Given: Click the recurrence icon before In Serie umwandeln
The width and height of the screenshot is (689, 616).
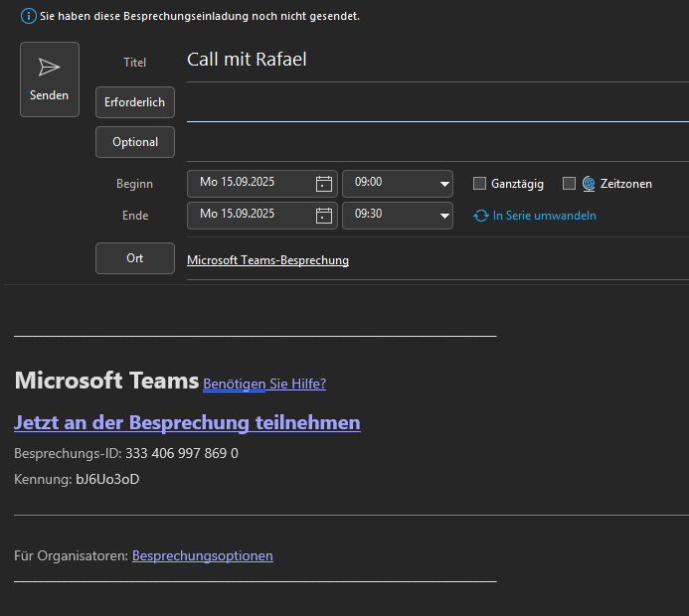Looking at the screenshot, I should point(481,216).
